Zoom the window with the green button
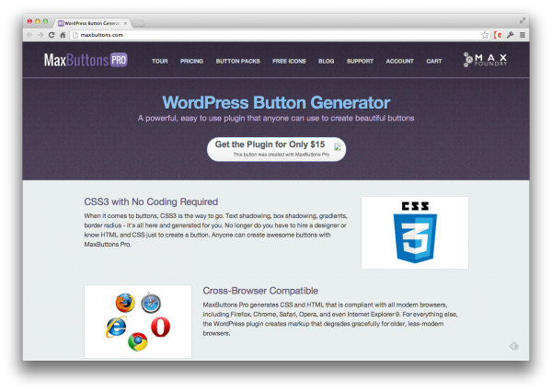This screenshot has width=552, height=392. tap(45, 21)
